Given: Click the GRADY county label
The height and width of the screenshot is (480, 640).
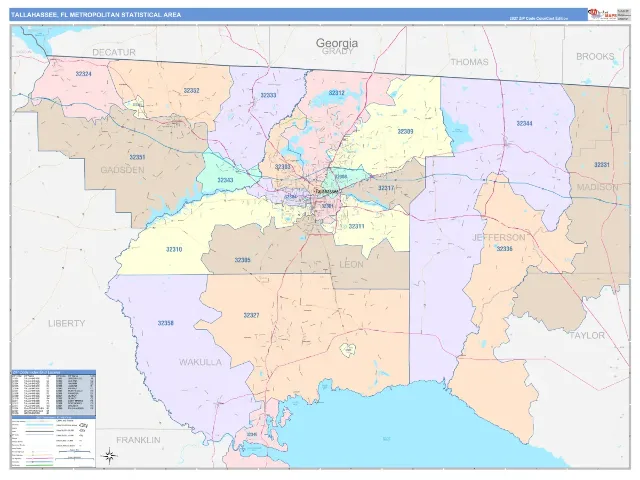Looking at the screenshot, I should [338, 51].
